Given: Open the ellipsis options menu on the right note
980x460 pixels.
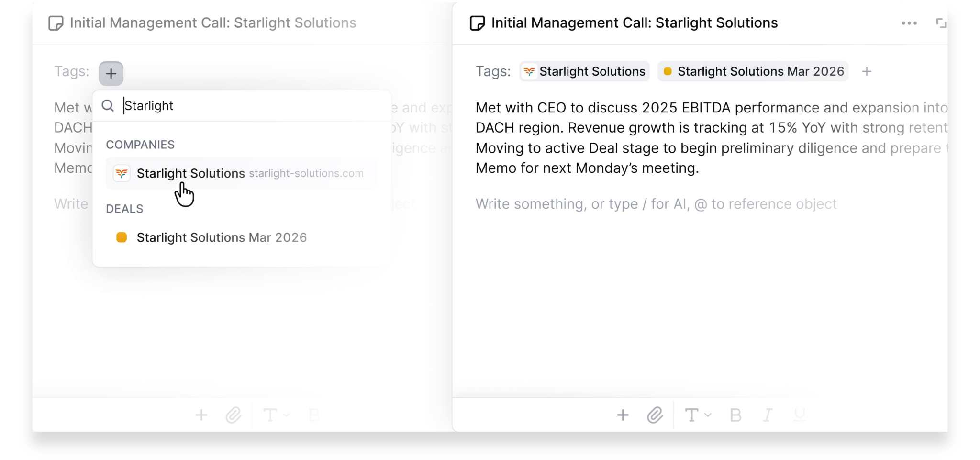Looking at the screenshot, I should (909, 22).
